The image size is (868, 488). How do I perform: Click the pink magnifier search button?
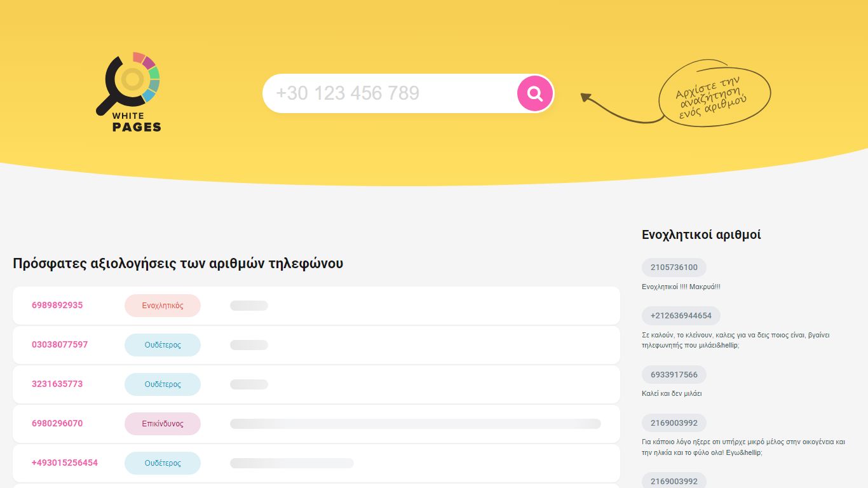tap(535, 93)
